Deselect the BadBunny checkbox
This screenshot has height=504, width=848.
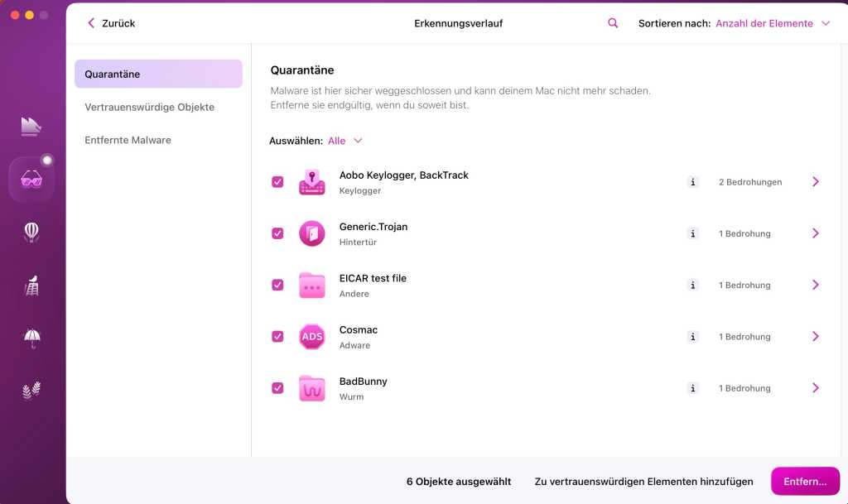click(x=278, y=388)
